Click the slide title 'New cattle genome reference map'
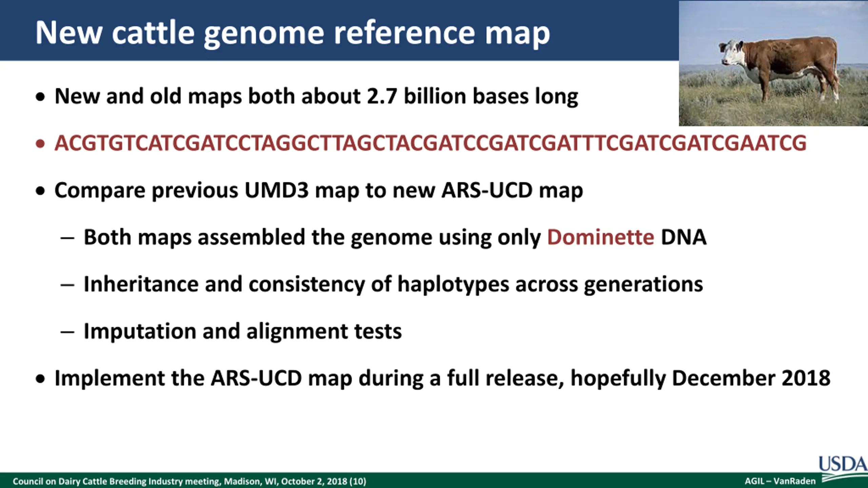Viewport: 868px width, 488px height. [x=293, y=33]
